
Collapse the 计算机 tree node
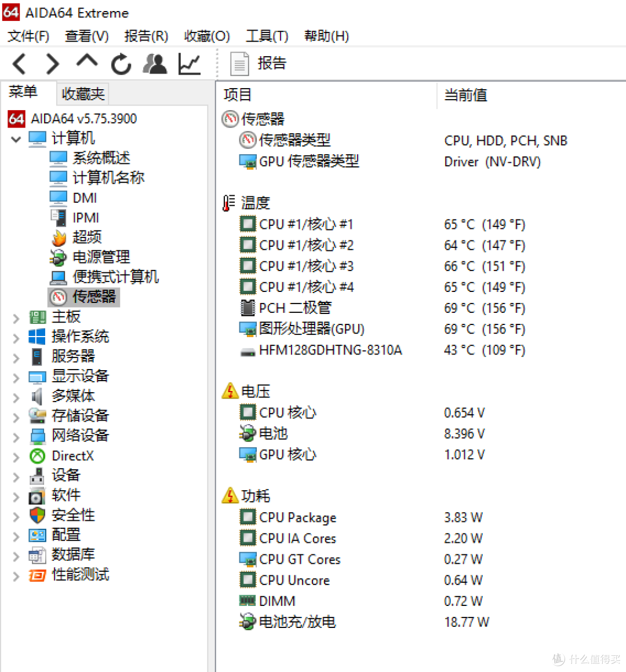click(16, 139)
